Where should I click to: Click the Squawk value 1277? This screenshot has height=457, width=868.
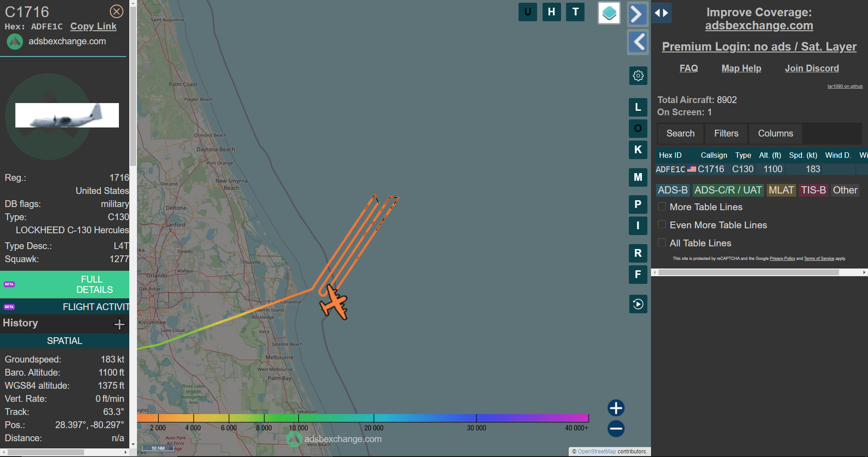[x=119, y=259]
